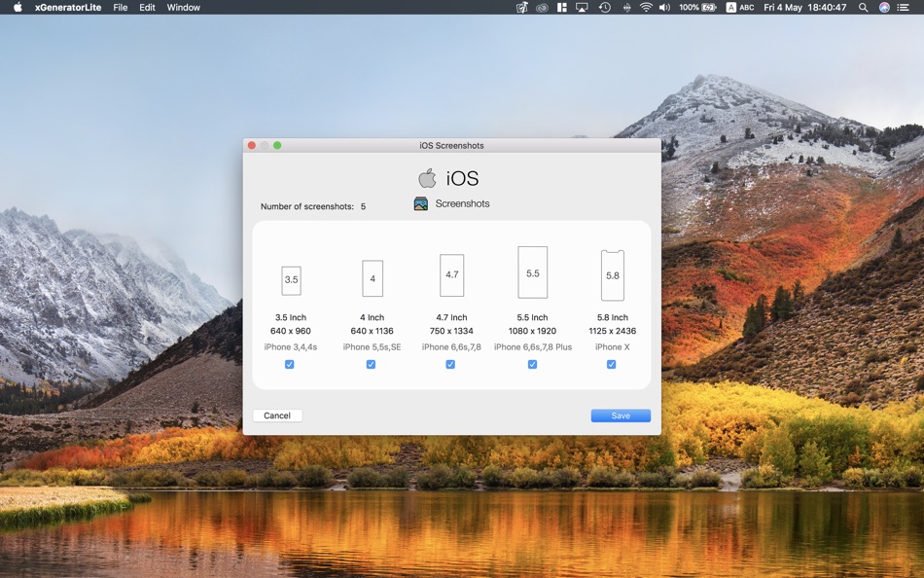The height and width of the screenshot is (578, 924).
Task: Uncheck the 5.8 Inch iPhone X checkbox
Action: [611, 365]
